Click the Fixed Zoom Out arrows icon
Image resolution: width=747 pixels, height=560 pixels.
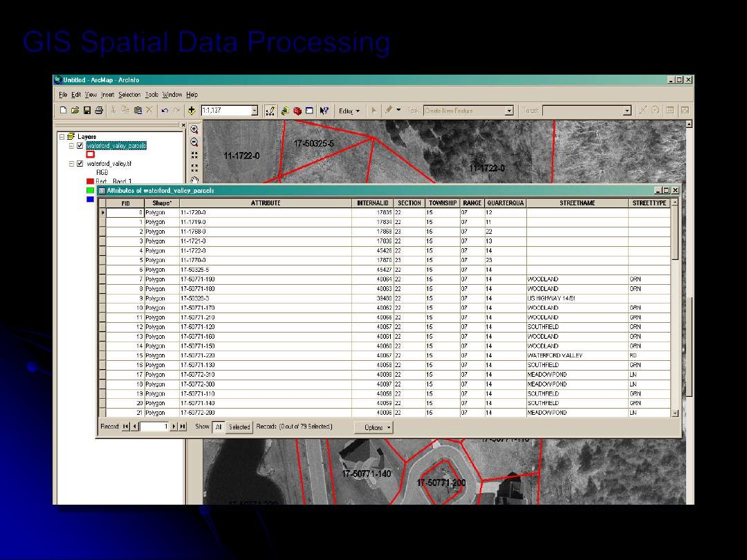pyautogui.click(x=194, y=168)
